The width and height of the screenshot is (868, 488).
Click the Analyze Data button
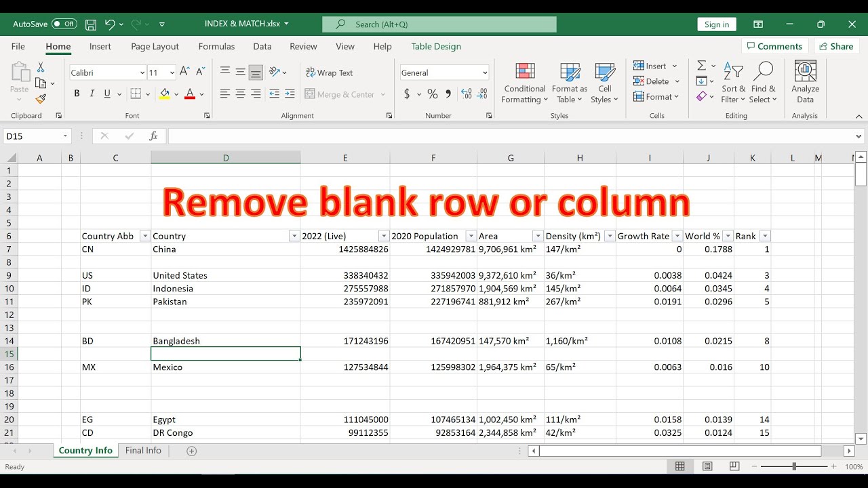(x=805, y=83)
